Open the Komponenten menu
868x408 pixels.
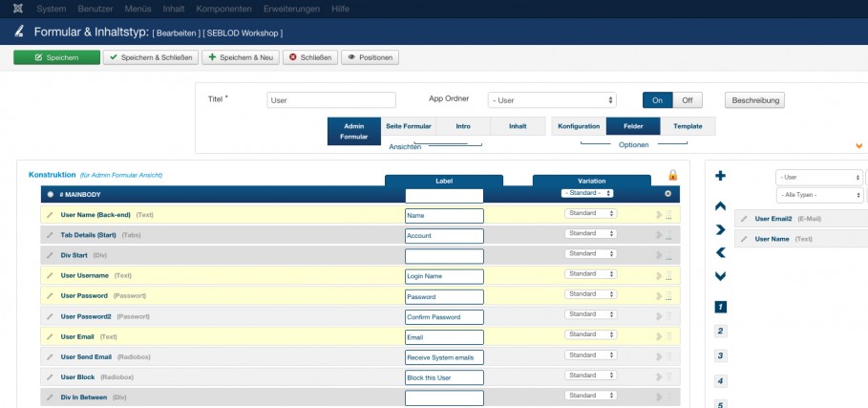point(223,9)
